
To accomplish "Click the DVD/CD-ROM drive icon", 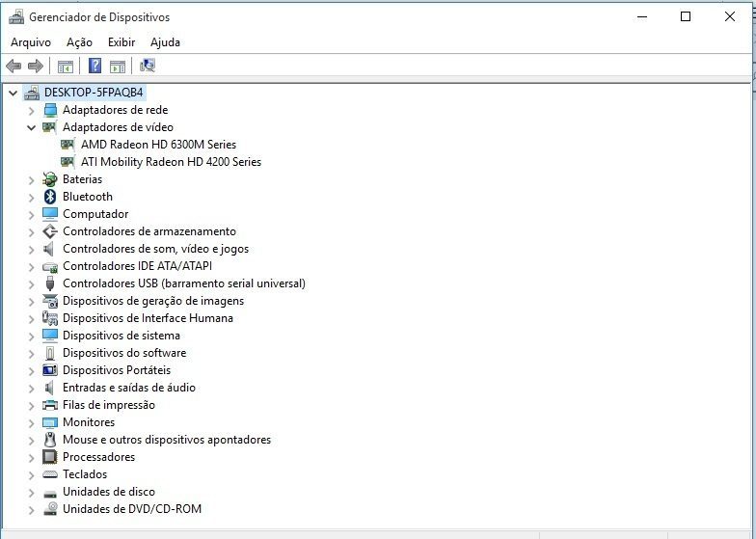I will [50, 509].
